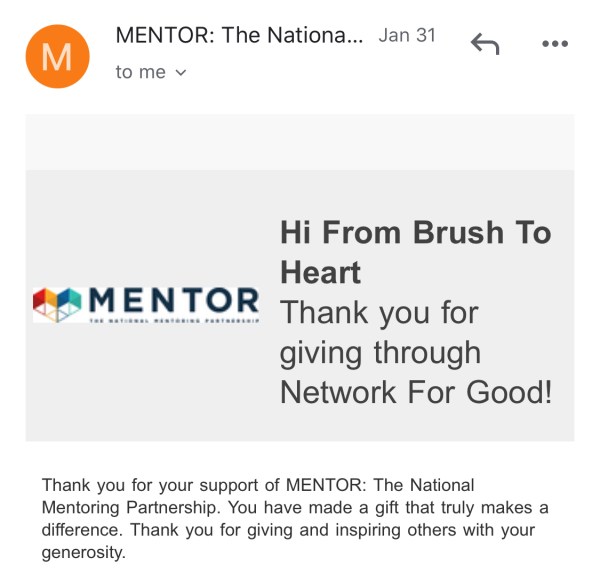Screen dimensions: 600x574
Task: Open the three-dot more options menu
Action: tap(553, 43)
